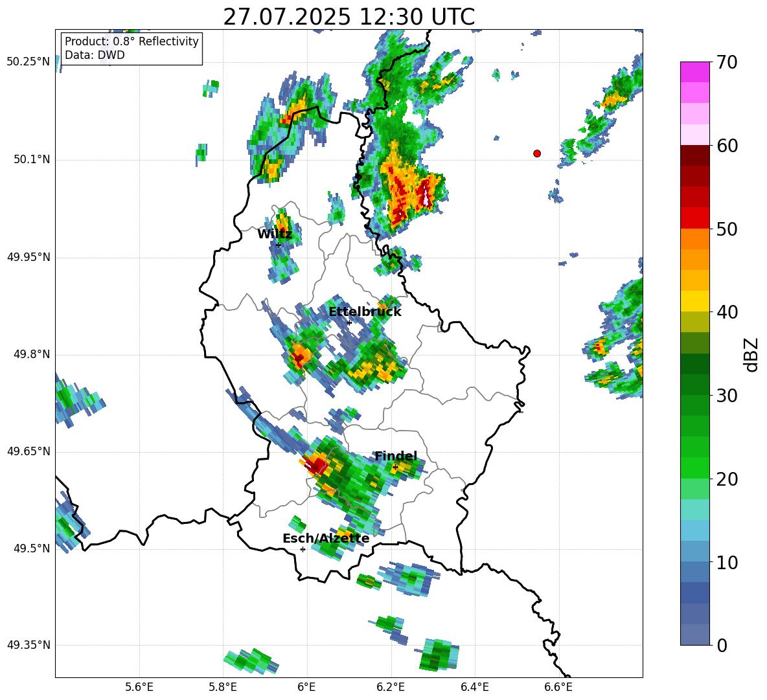
Task: Click the title '27.07.2025 12:30 UTC'
Action: click(349, 17)
